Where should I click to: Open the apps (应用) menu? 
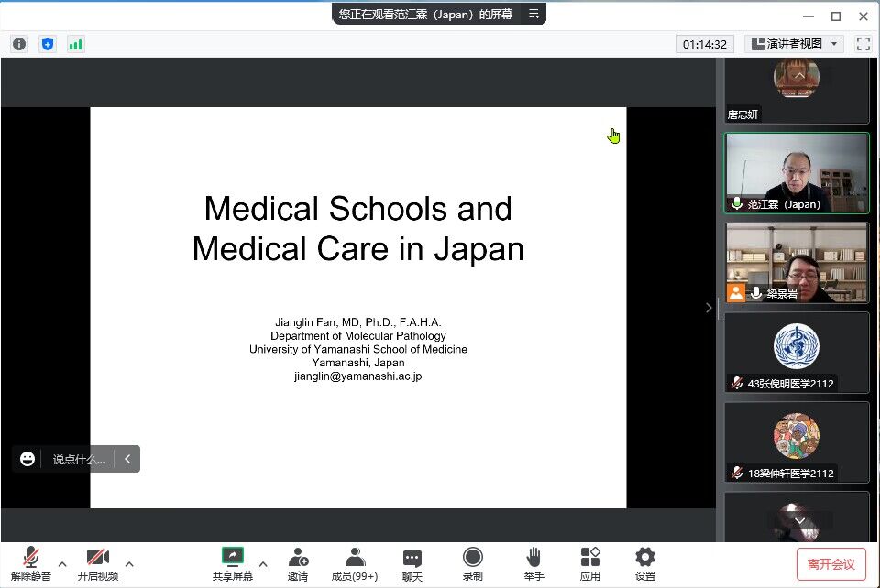[590, 563]
